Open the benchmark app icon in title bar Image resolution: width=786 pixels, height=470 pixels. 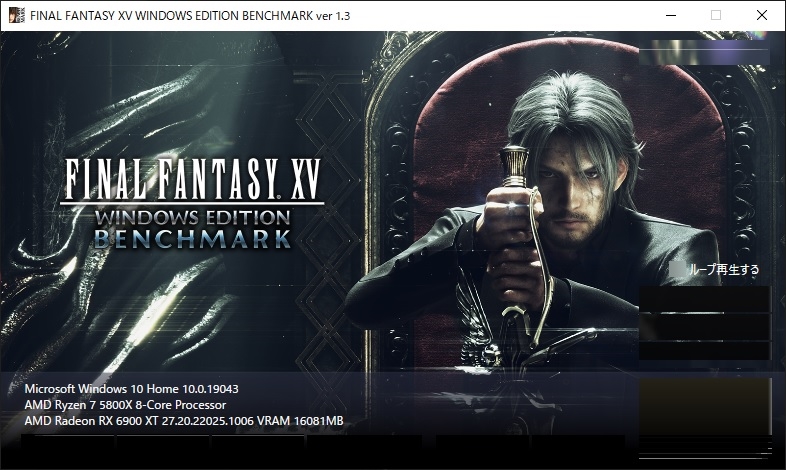[x=17, y=15]
